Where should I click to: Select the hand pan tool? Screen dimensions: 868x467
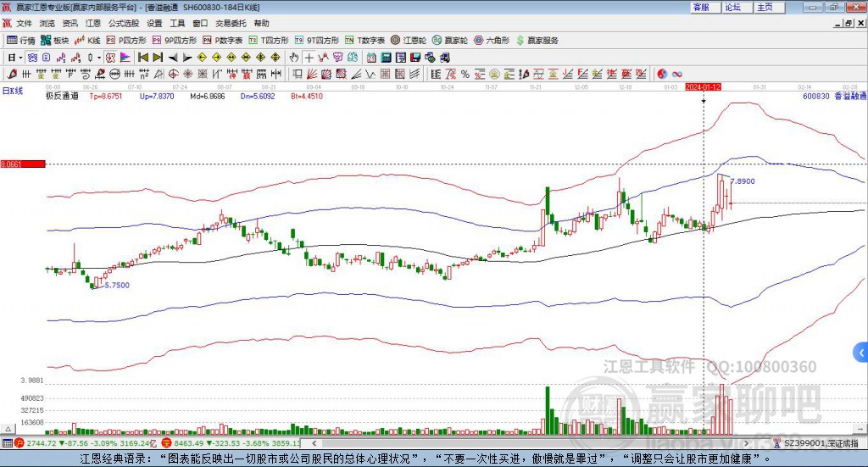(x=294, y=58)
